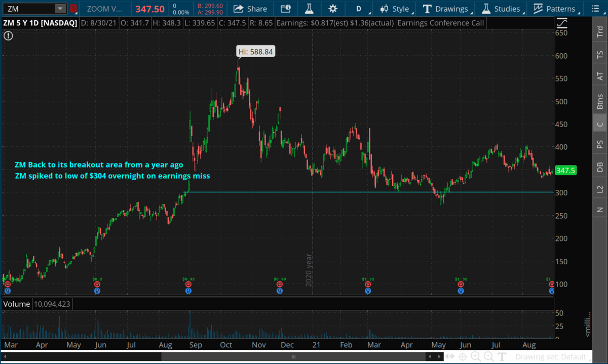Open chart settings gear icon
Viewport: 608px width, 364px height.
(x=332, y=9)
